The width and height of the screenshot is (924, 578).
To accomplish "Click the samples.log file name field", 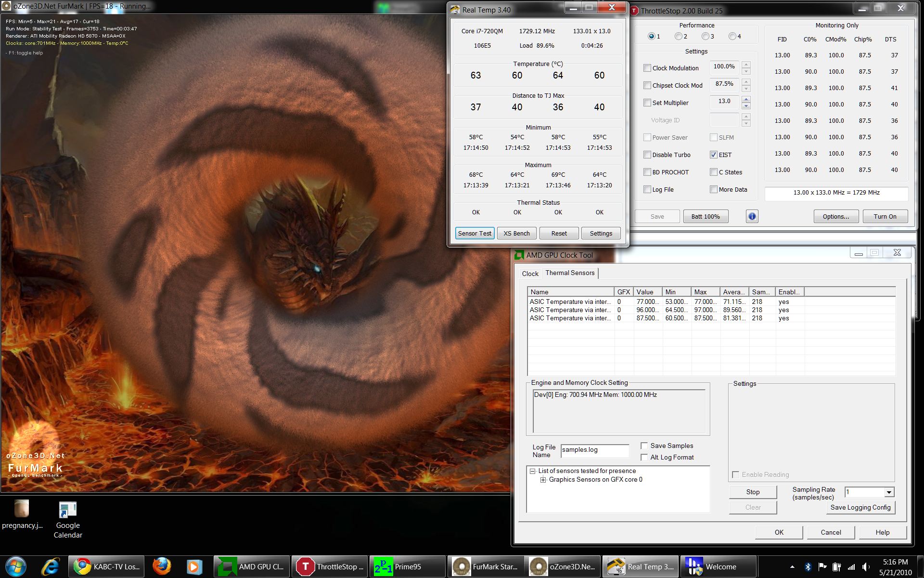I will (595, 450).
